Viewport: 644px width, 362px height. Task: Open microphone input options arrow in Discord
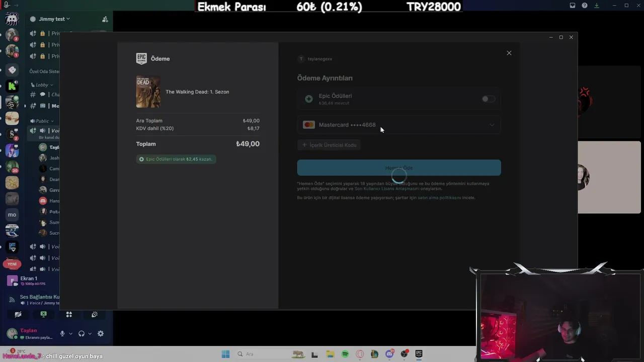tap(70, 333)
